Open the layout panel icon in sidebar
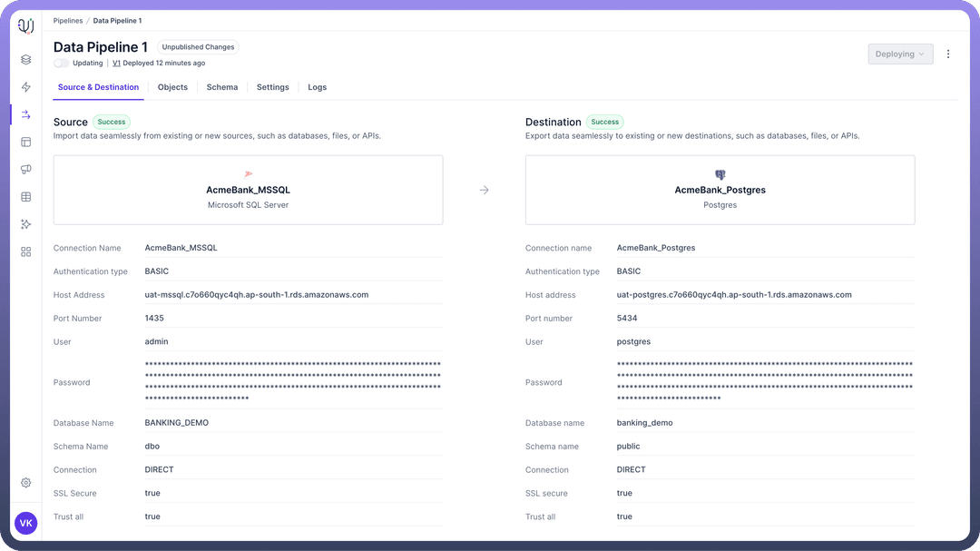The image size is (980, 551). coord(26,142)
